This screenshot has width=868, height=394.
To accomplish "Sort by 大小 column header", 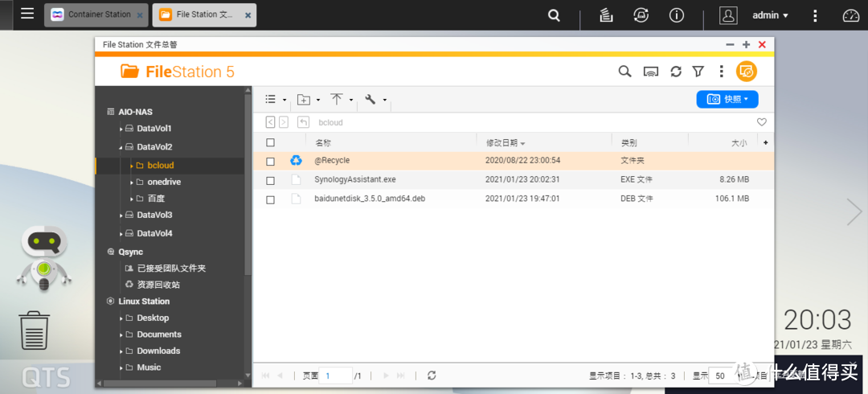I will point(739,143).
